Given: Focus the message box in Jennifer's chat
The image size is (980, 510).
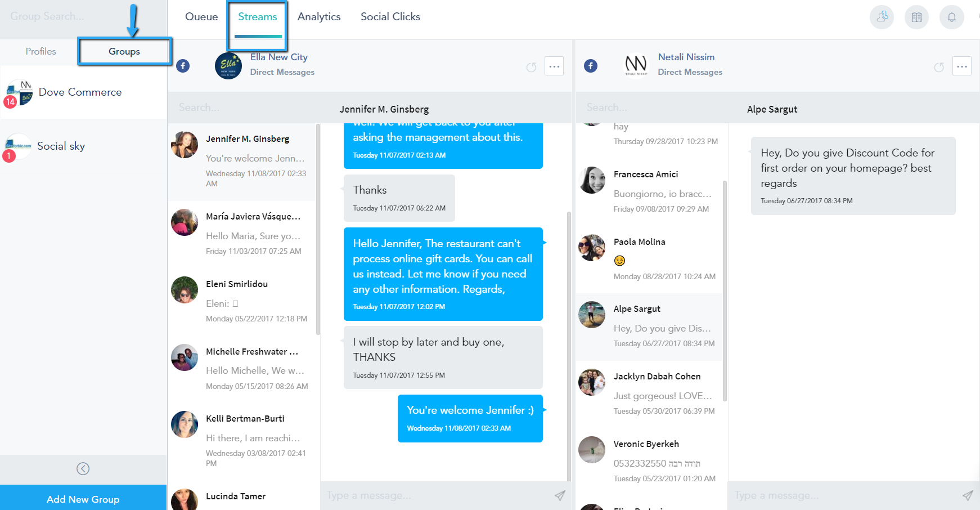Looking at the screenshot, I should point(437,495).
